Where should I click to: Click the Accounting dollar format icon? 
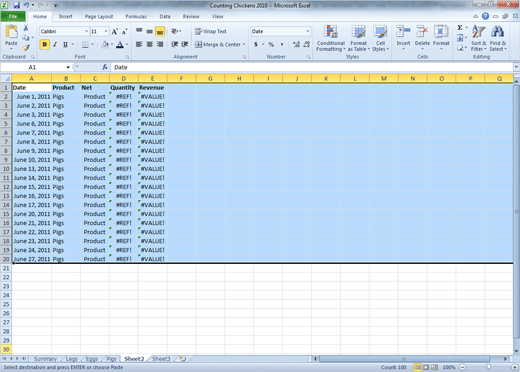(256, 44)
